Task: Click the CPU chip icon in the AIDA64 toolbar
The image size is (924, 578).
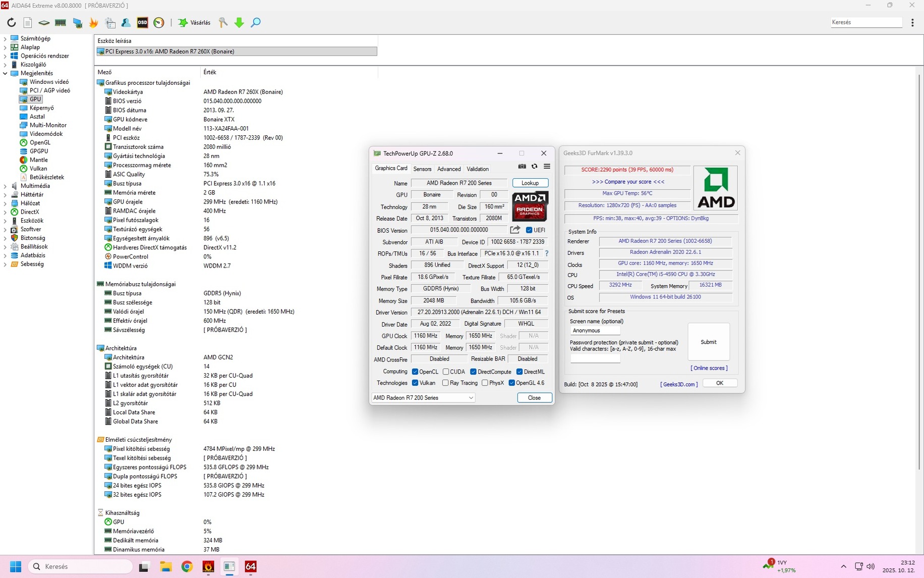Action: tap(44, 22)
